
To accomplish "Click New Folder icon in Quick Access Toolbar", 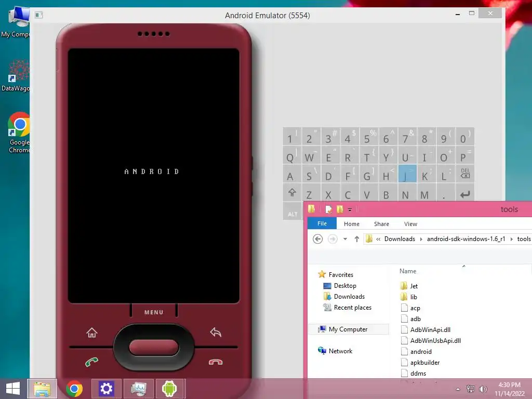I will pos(340,209).
